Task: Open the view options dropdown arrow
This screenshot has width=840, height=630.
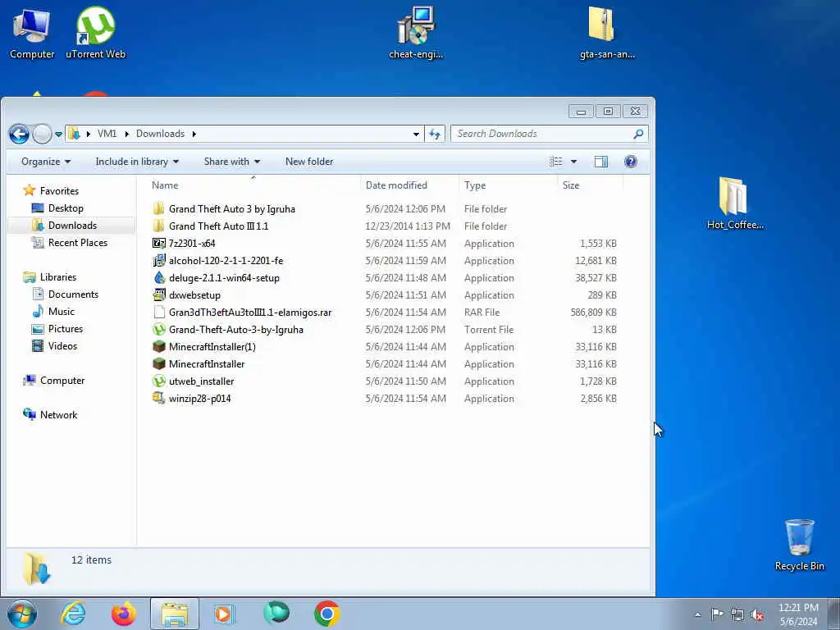Action: click(573, 162)
